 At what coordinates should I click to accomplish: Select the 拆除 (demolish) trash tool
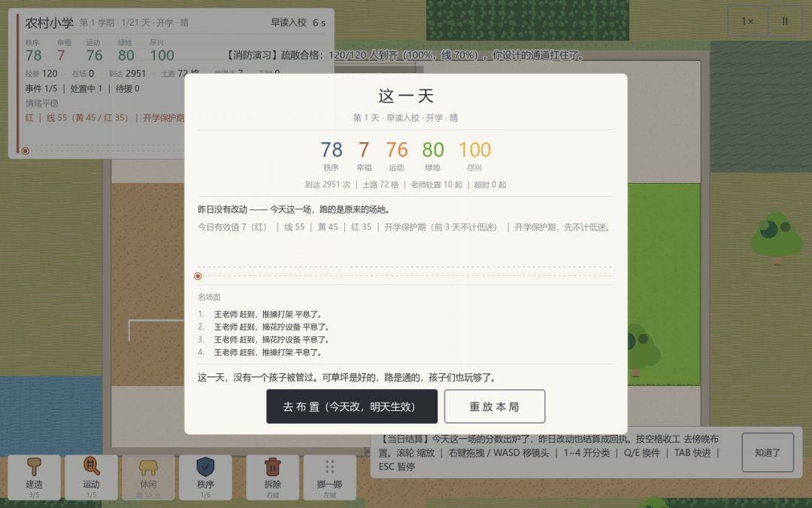[x=272, y=477]
